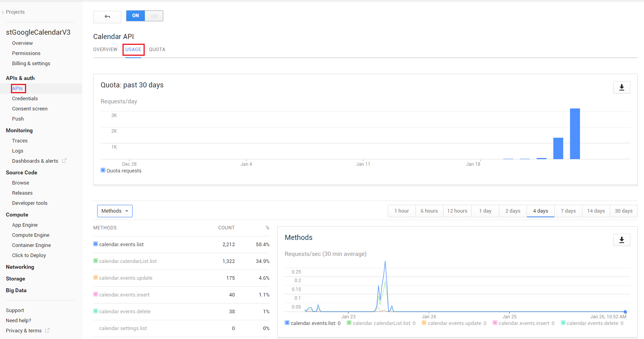Sort methods by the COUNT column header
This screenshot has width=644, height=339.
pos(226,228)
